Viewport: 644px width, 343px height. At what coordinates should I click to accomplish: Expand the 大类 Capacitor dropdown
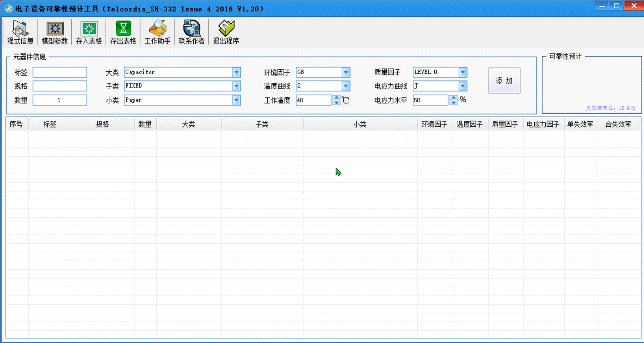(x=236, y=72)
